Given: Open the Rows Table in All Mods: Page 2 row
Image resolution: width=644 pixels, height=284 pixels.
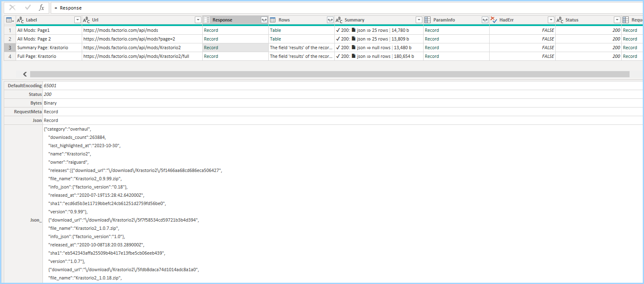Looking at the screenshot, I should click(275, 39).
